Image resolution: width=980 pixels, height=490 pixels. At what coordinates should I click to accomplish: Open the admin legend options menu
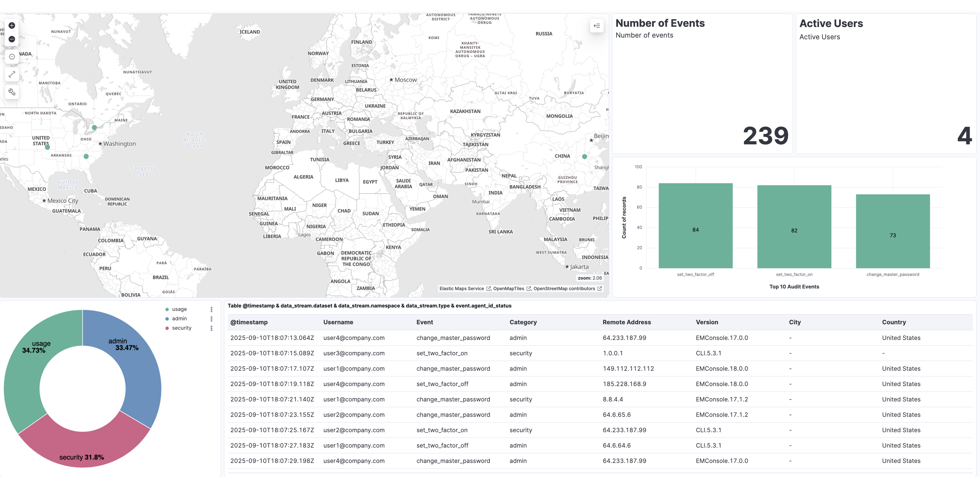(211, 319)
